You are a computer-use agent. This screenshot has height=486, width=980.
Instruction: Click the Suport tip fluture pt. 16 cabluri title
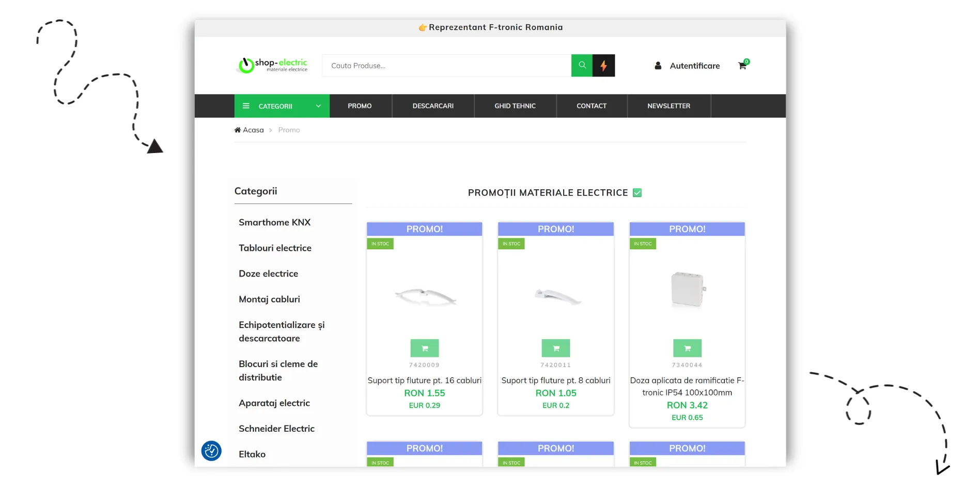tap(425, 381)
